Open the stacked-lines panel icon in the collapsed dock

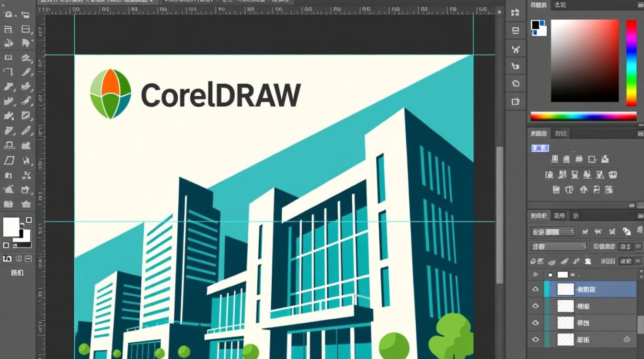pyautogui.click(x=516, y=31)
